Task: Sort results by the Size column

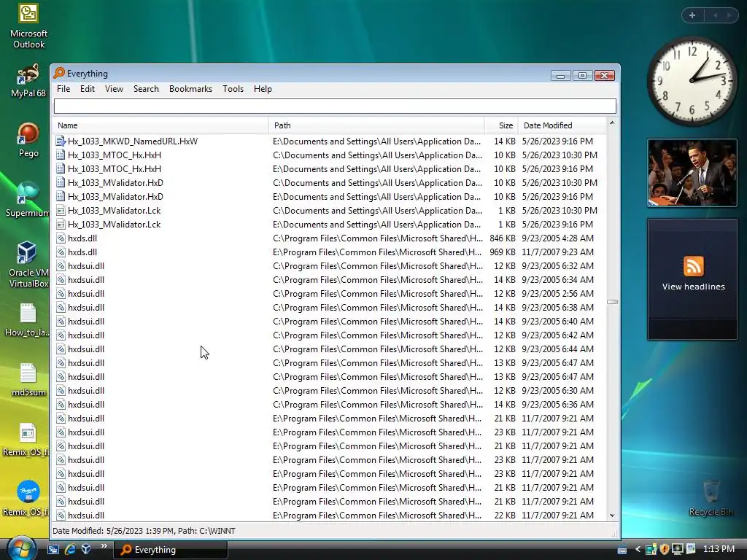Action: click(x=501, y=125)
